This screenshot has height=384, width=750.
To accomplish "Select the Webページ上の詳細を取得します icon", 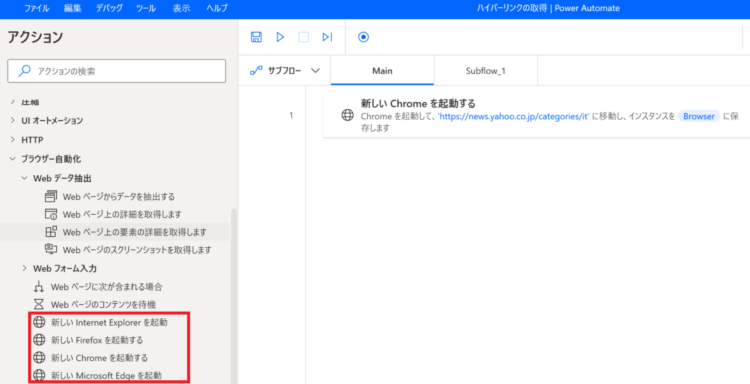I will click(51, 214).
